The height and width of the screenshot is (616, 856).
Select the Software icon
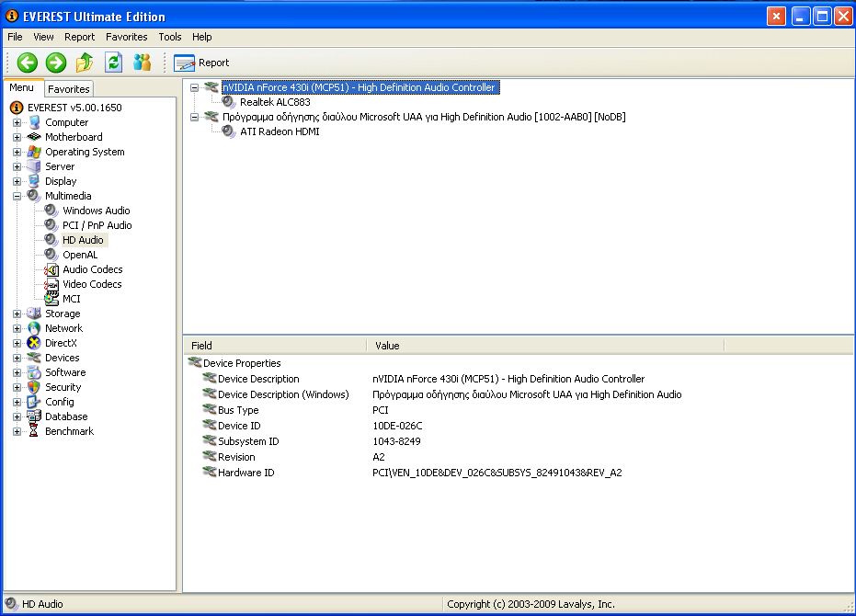[34, 372]
